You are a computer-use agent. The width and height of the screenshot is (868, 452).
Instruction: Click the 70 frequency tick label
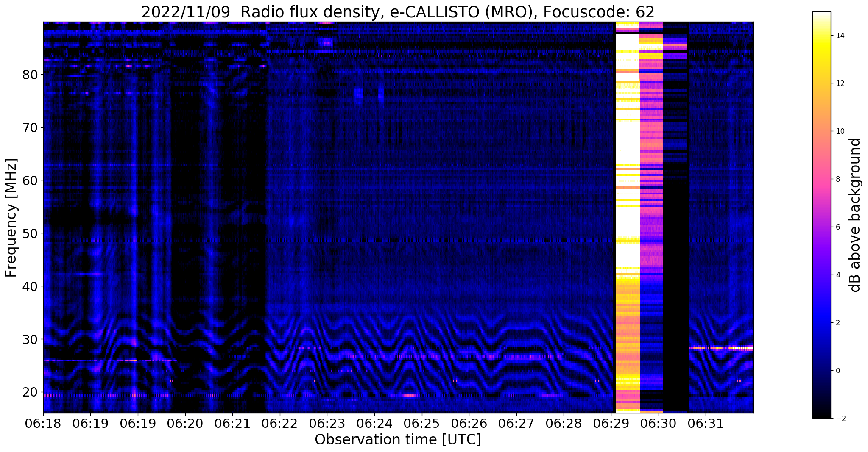coord(31,128)
